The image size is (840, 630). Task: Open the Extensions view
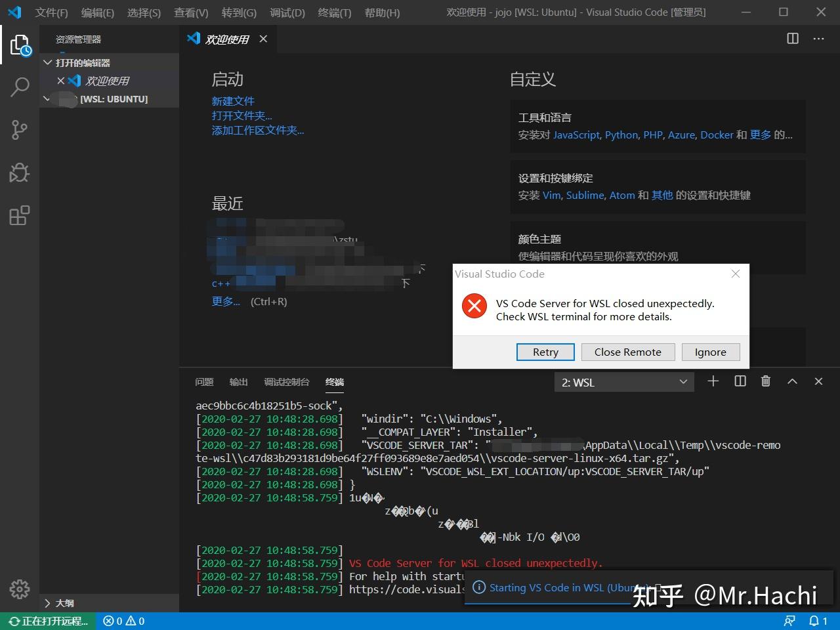(x=20, y=215)
